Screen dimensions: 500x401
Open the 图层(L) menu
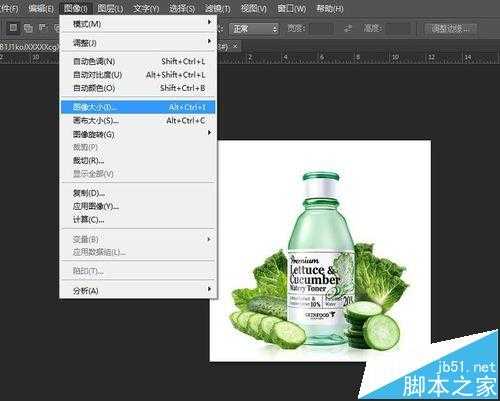click(x=110, y=8)
